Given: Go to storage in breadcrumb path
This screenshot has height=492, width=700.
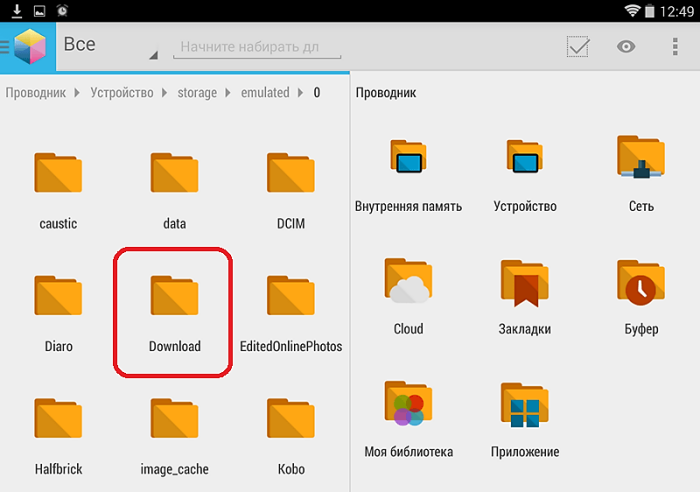Looking at the screenshot, I should pyautogui.click(x=197, y=92).
